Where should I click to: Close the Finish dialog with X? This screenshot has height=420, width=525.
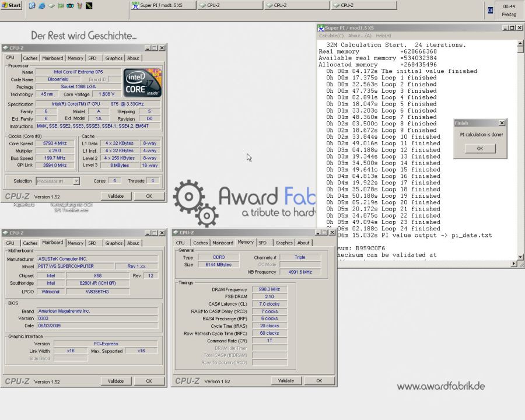[502, 123]
